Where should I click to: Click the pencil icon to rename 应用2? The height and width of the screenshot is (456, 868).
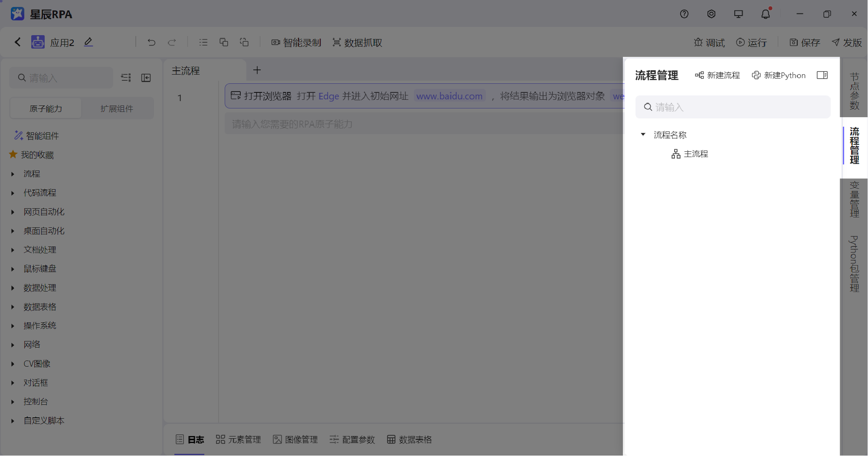click(88, 42)
